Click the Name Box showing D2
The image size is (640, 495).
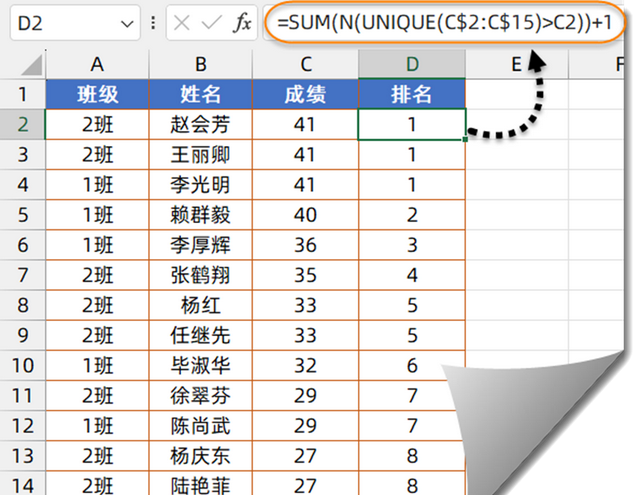tap(75, 23)
